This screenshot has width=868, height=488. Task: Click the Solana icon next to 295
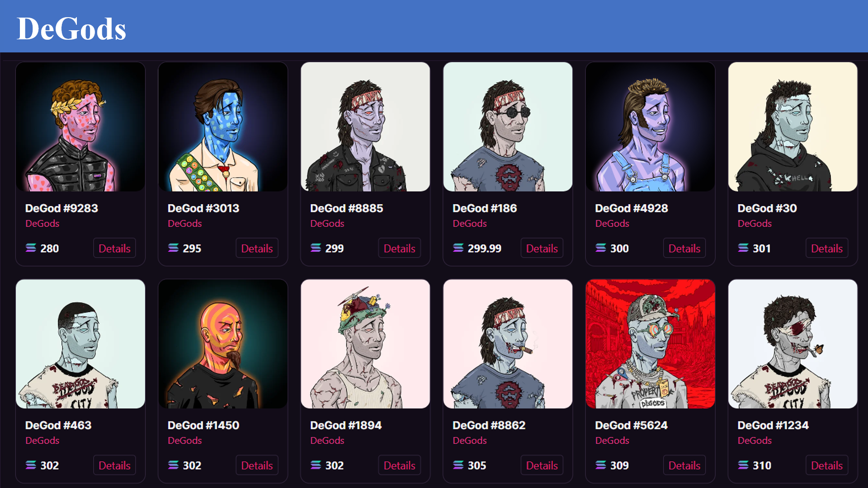tap(173, 248)
